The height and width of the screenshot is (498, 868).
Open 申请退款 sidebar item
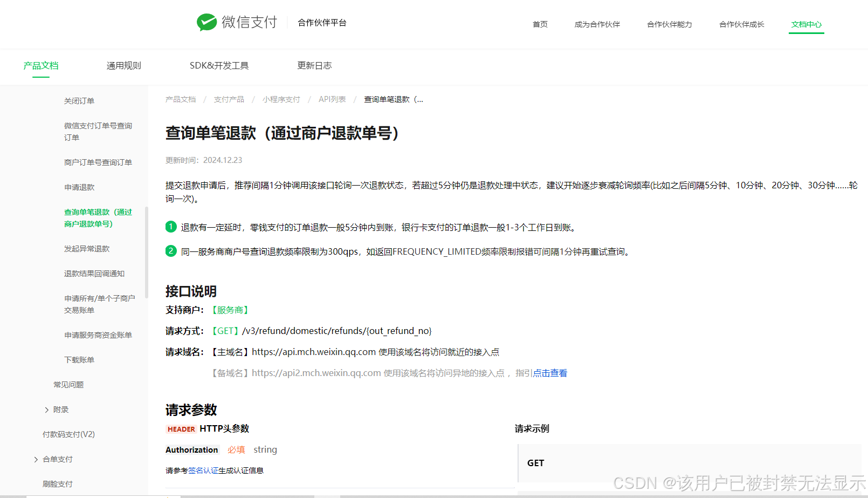[79, 187]
